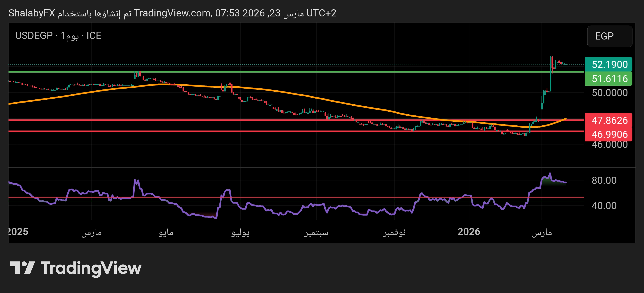Click the سبتمبر month label on timeline
This screenshot has width=644, height=293.
click(316, 232)
